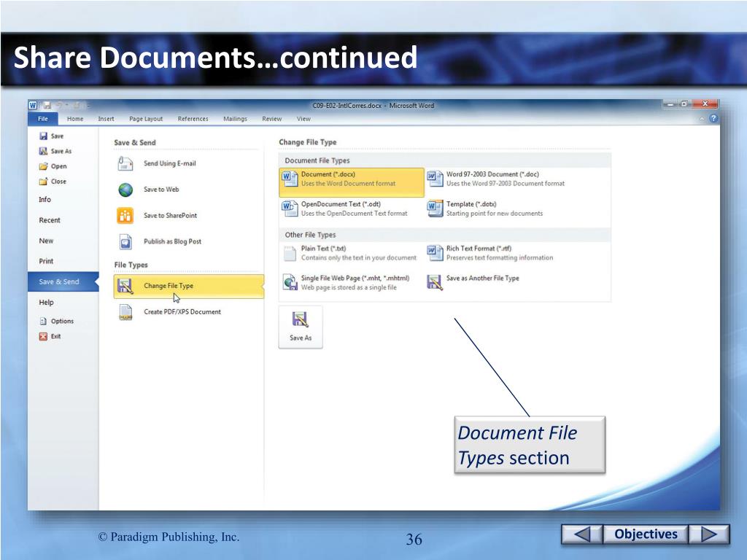The height and width of the screenshot is (560, 747).
Task: Click the red Exit icon
Action: coord(43,337)
